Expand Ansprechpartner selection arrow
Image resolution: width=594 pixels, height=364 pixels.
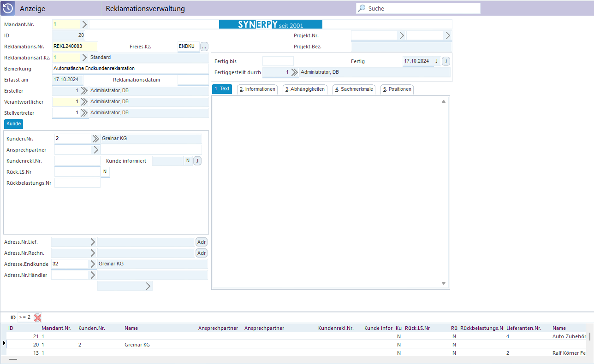[96, 150]
